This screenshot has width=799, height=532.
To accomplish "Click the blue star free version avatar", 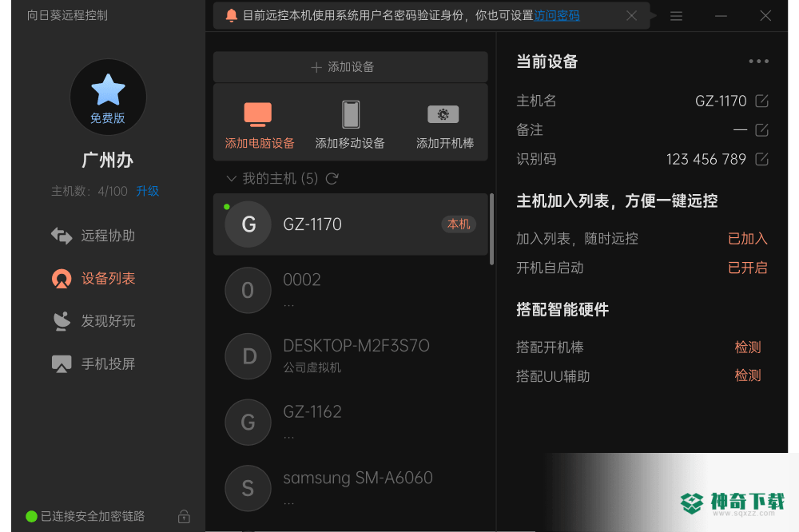I will 108,97.
